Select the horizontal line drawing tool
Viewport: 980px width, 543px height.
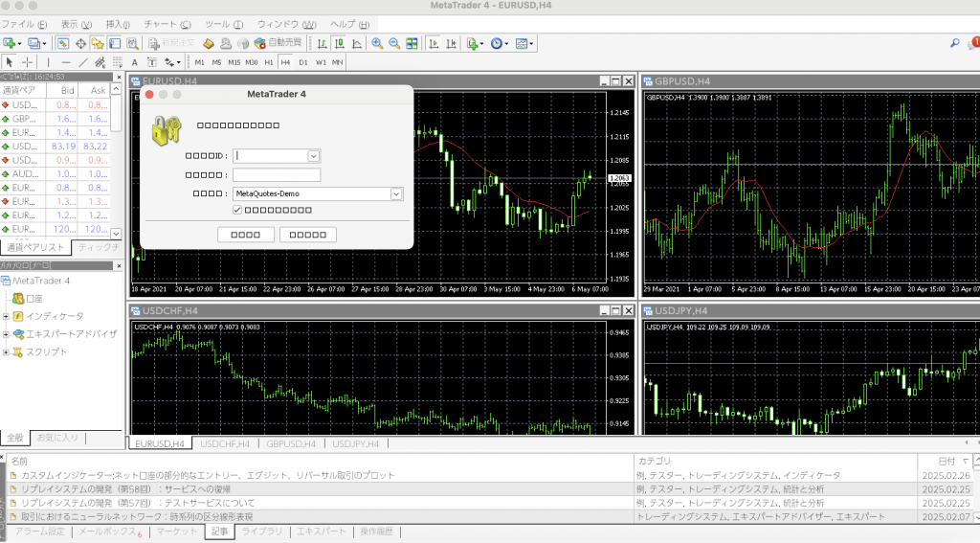(x=66, y=62)
